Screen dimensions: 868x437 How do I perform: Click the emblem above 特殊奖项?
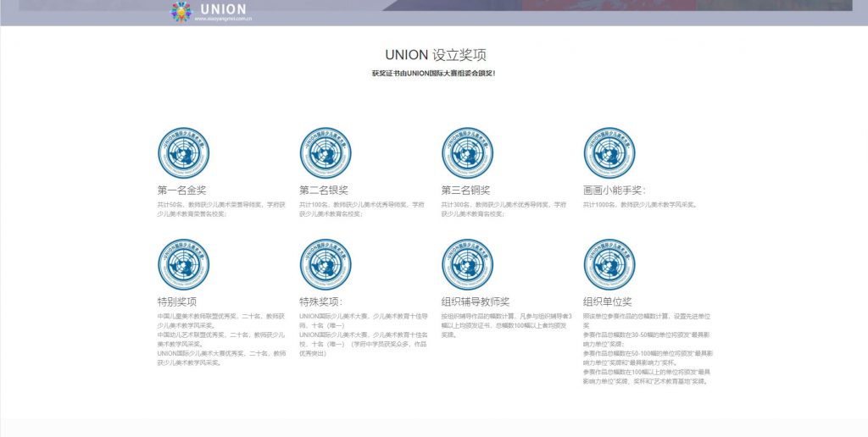325,264
